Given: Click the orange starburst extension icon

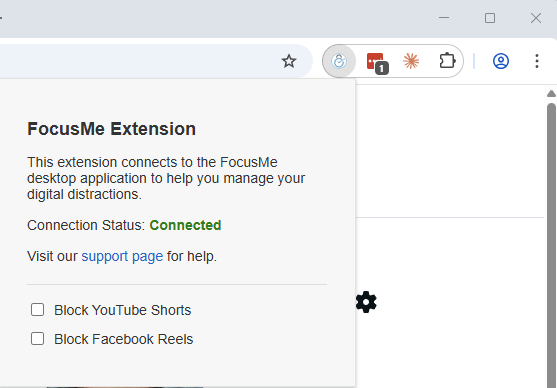Looking at the screenshot, I should (x=411, y=61).
